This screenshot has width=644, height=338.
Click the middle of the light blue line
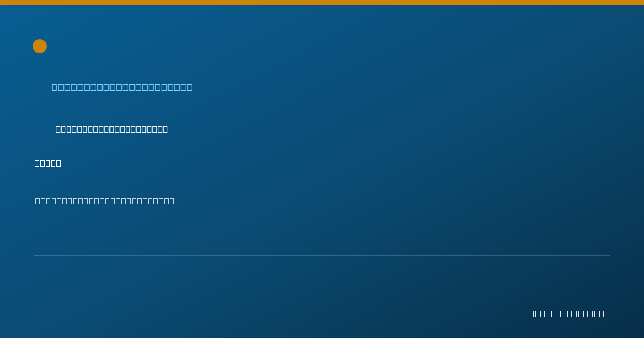point(122,87)
